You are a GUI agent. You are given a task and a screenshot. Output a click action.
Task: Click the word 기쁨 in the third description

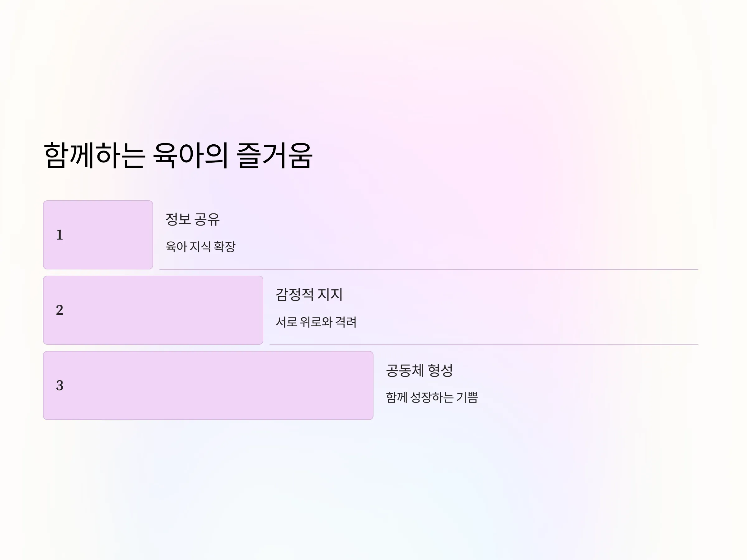tap(467, 397)
